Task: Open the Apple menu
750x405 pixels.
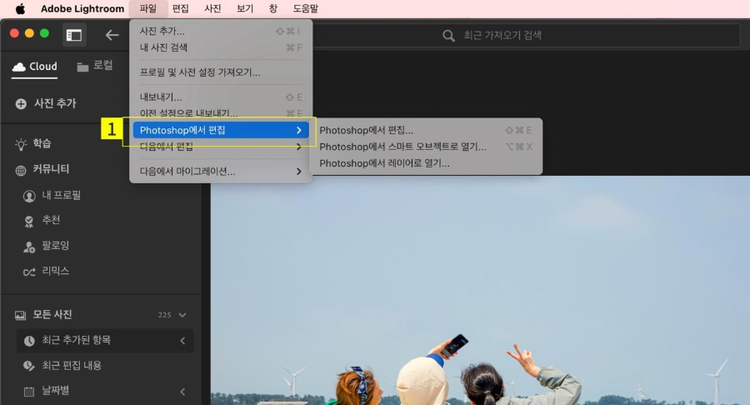Action: (20, 9)
